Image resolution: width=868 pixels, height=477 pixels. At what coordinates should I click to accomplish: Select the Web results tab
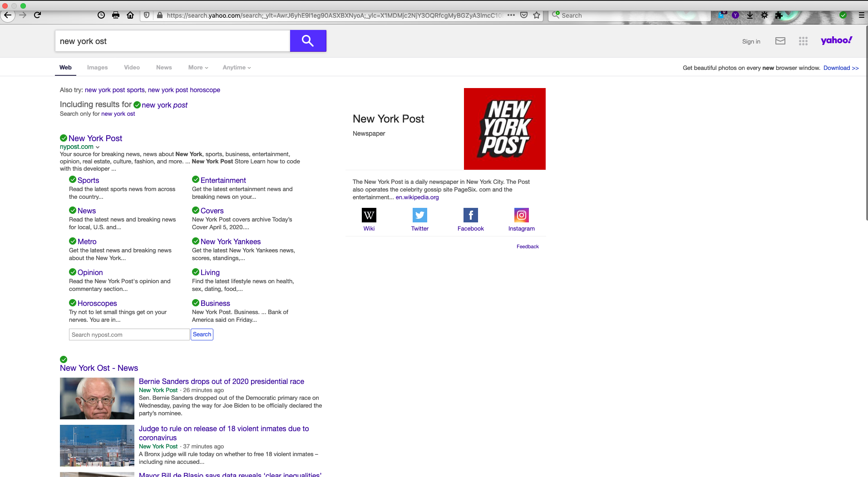[x=65, y=68]
